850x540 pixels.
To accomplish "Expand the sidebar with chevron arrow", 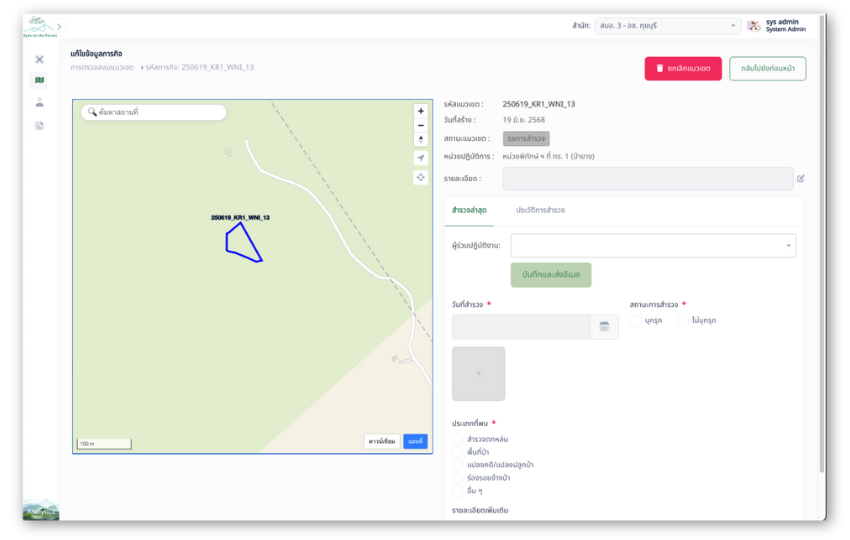I will (x=59, y=26).
